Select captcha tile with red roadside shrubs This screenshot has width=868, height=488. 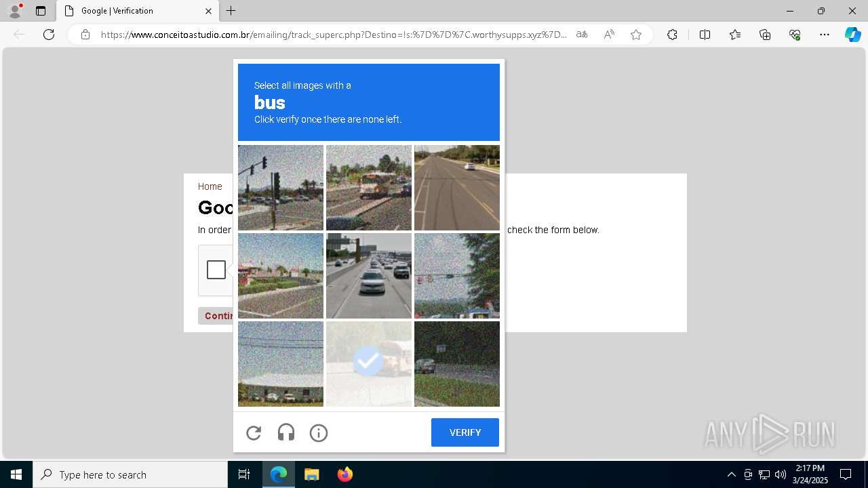click(281, 276)
